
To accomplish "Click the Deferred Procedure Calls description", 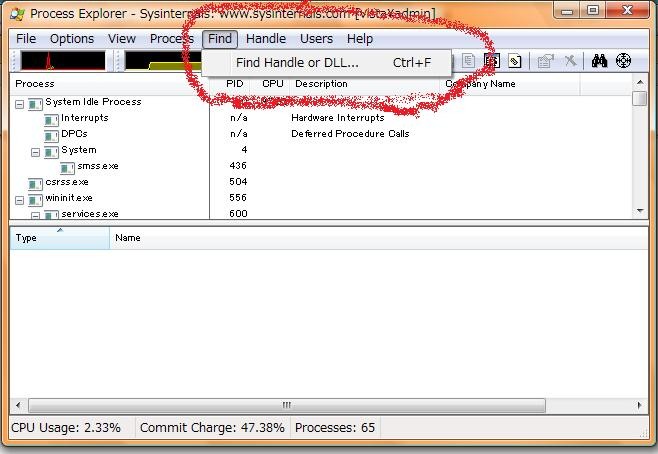I will click(x=350, y=134).
